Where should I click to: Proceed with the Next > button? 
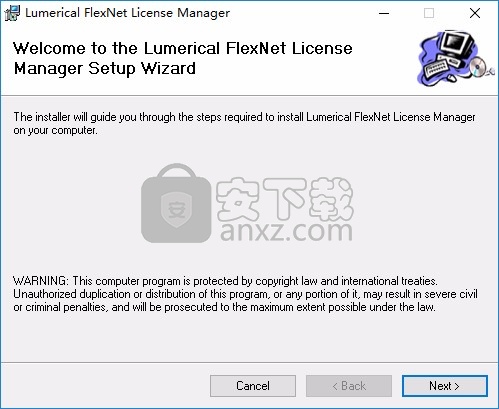click(x=445, y=386)
